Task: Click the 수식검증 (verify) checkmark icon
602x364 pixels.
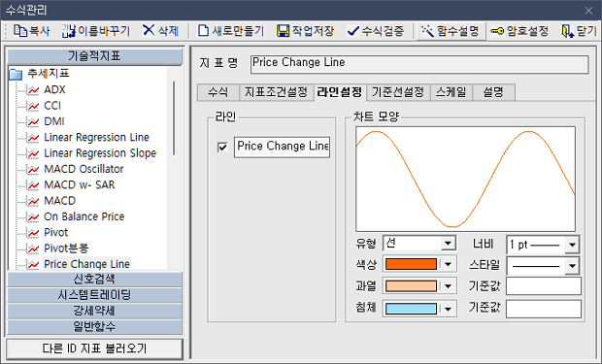Action: (x=352, y=31)
